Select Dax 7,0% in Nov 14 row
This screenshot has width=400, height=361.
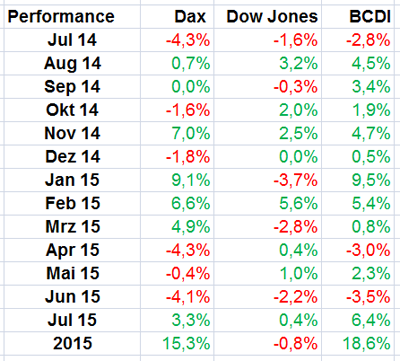click(191, 133)
